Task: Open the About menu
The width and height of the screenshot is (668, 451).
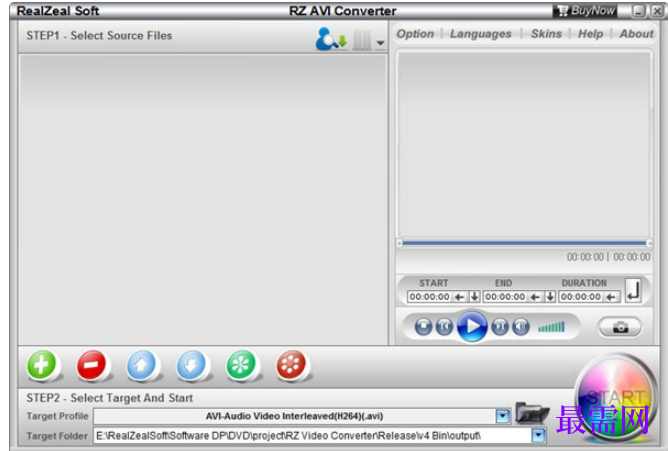Action: 636,34
